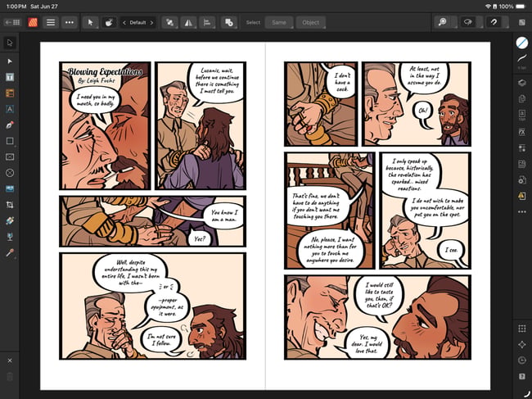The width and height of the screenshot is (532, 399).
Task: Select the Vector Crop tool
Action: pyautogui.click(x=10, y=205)
